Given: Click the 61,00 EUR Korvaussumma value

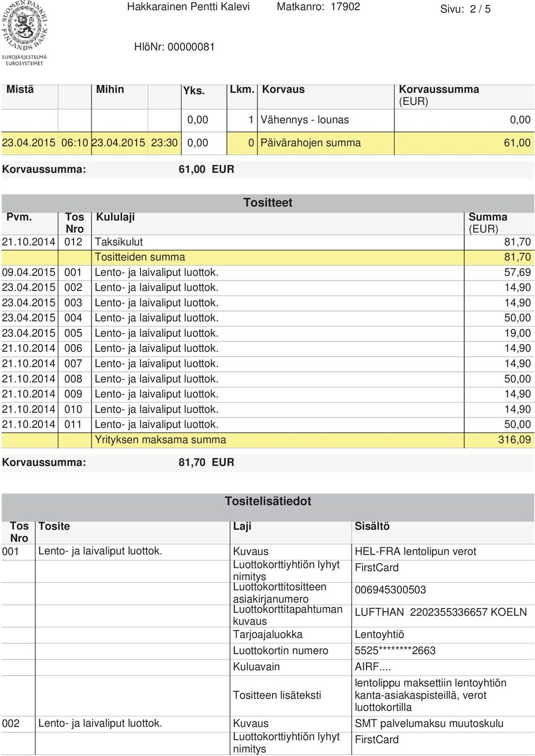Looking at the screenshot, I should click(206, 169).
